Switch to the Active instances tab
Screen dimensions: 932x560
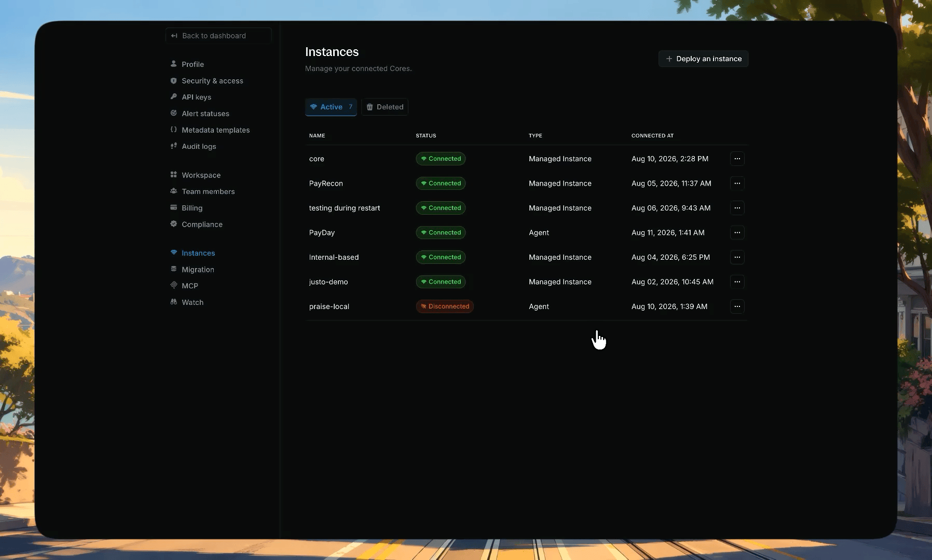tap(331, 107)
